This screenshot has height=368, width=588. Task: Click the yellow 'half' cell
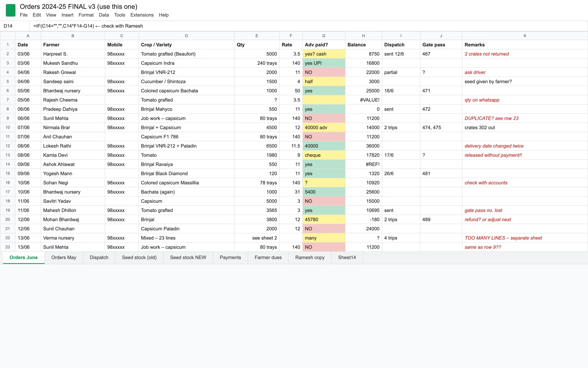324,82
